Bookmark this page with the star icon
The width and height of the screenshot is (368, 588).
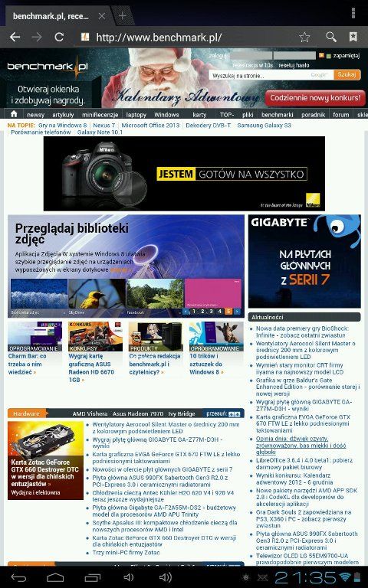[304, 37]
